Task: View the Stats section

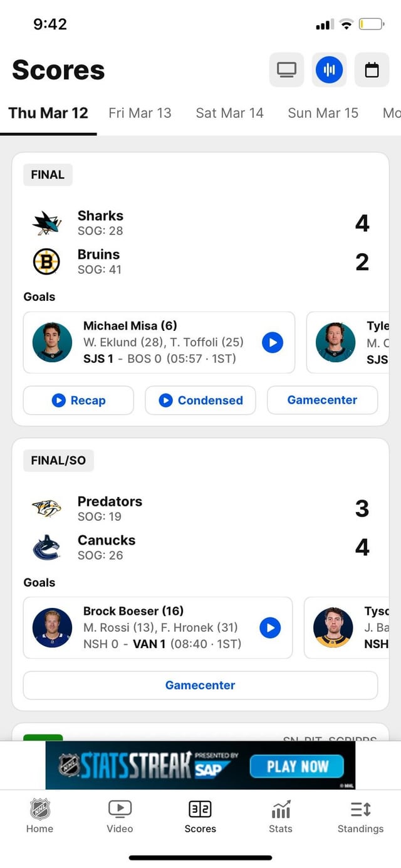Action: [280, 817]
